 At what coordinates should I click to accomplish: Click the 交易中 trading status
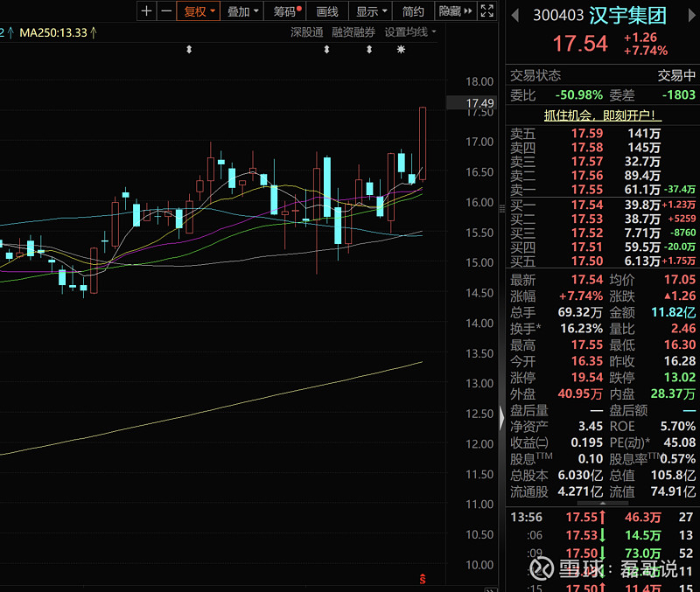click(x=676, y=75)
